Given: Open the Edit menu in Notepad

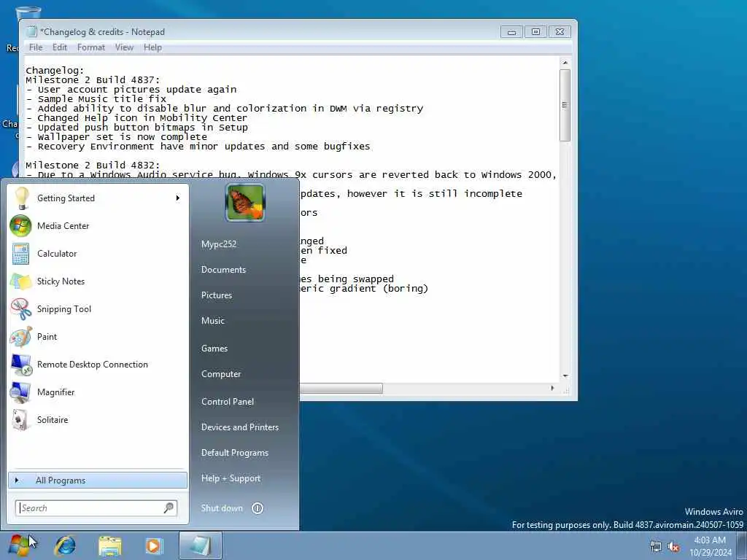Looking at the screenshot, I should [x=60, y=47].
